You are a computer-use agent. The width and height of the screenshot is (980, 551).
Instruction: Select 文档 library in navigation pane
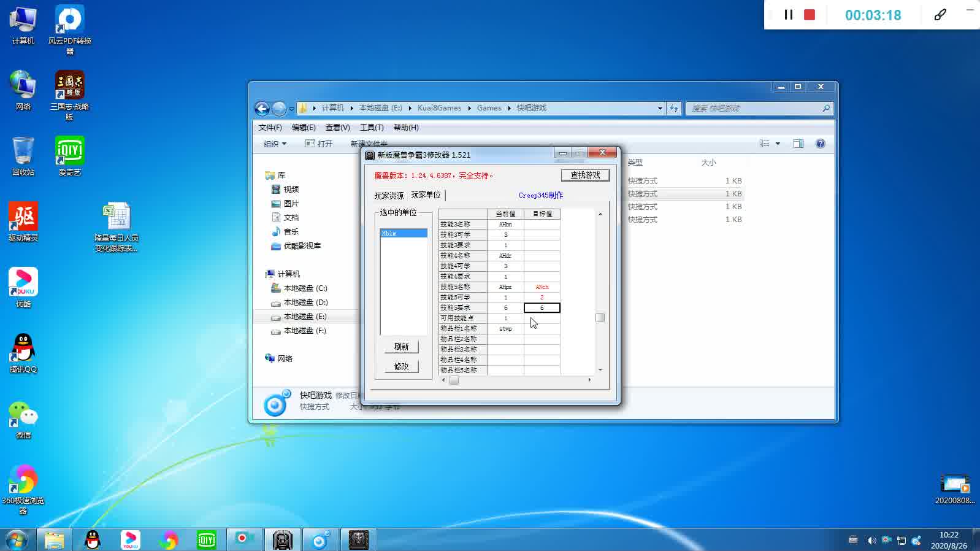coord(285,218)
